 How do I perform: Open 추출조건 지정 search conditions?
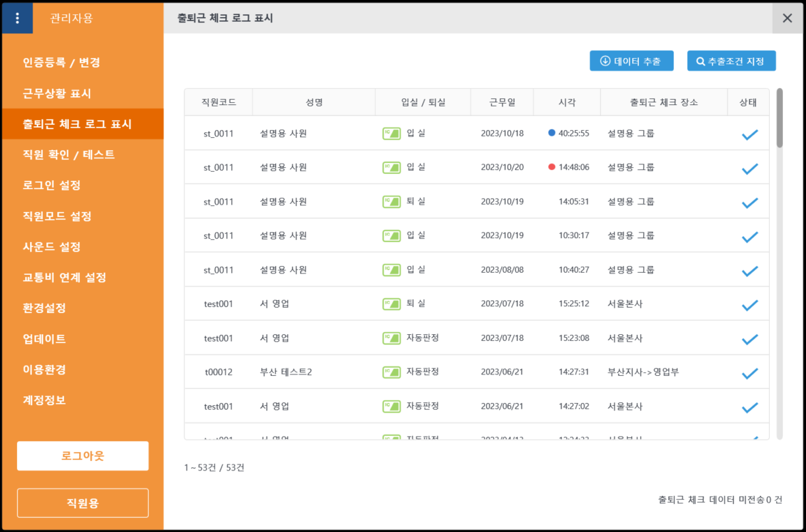click(x=731, y=61)
